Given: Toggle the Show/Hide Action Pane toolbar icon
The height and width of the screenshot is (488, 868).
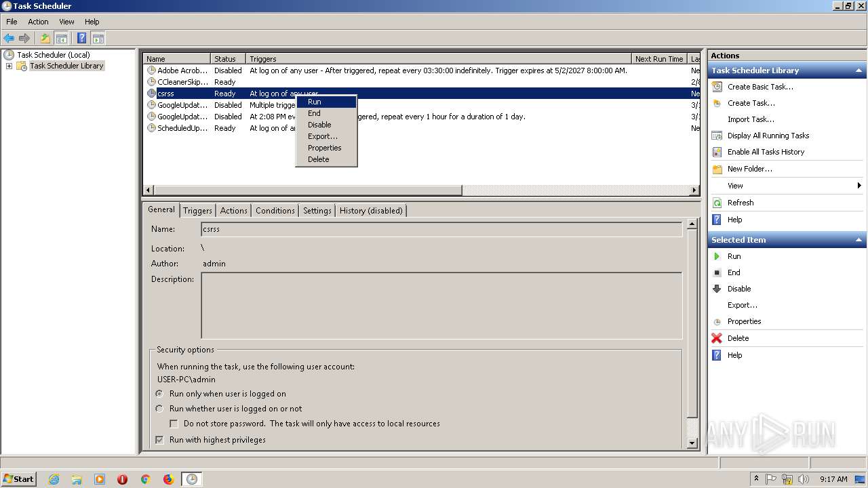Looking at the screenshot, I should click(x=98, y=38).
